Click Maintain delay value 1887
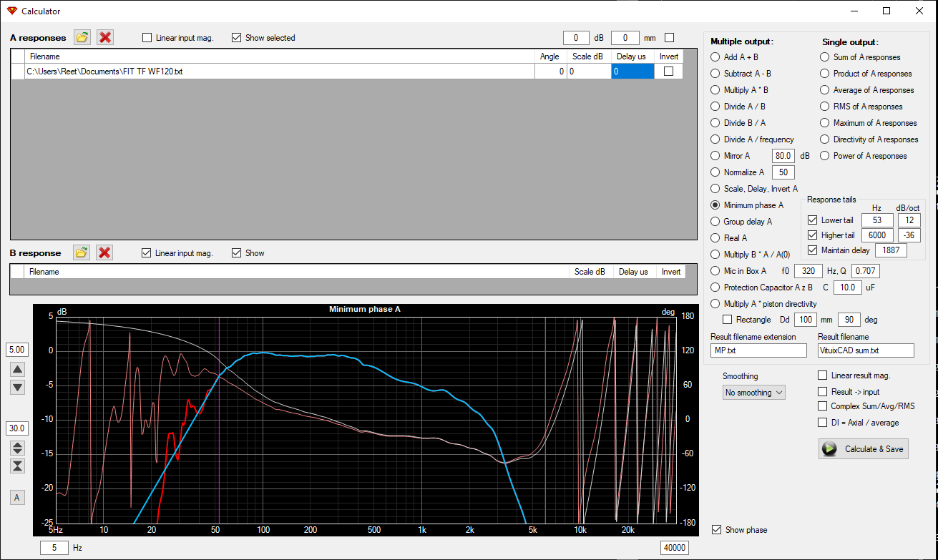938x560 pixels. pyautogui.click(x=891, y=250)
